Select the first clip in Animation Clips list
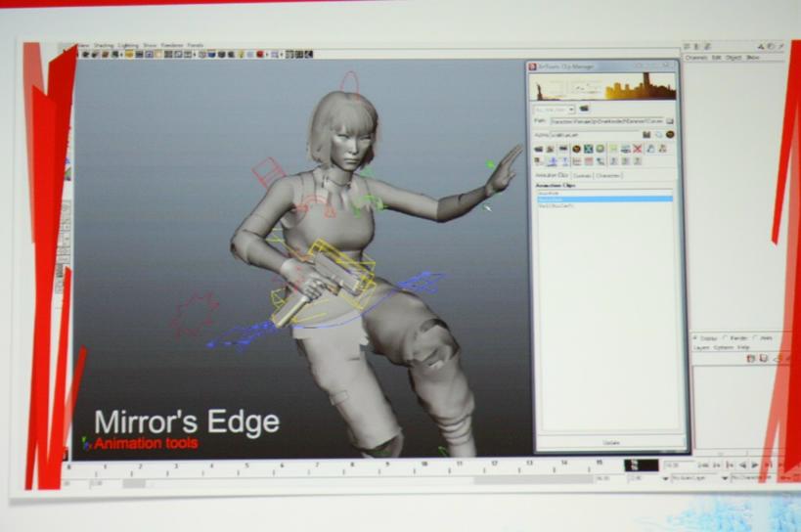Image resolution: width=801 pixels, height=532 pixels. click(x=604, y=194)
